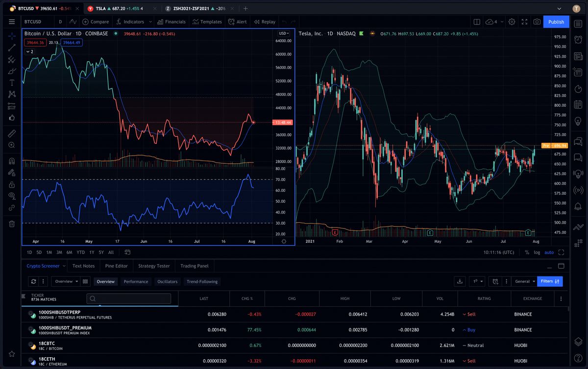Viewport: 588px width, 369px height.
Task: Focus the screener ticker search field
Action: click(x=129, y=299)
